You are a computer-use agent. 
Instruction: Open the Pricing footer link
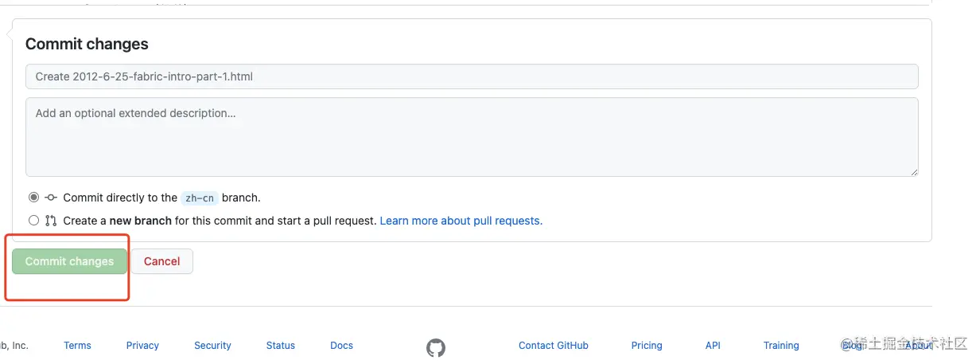646,346
